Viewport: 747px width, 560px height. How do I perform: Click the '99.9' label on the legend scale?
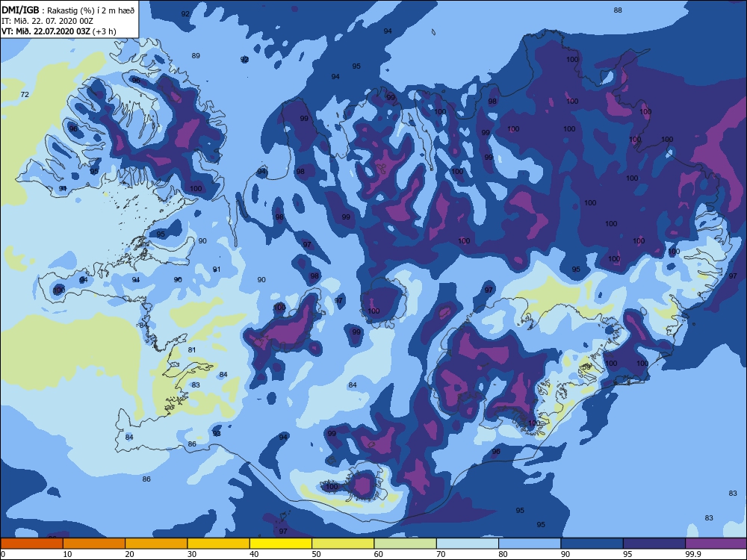pos(692,554)
